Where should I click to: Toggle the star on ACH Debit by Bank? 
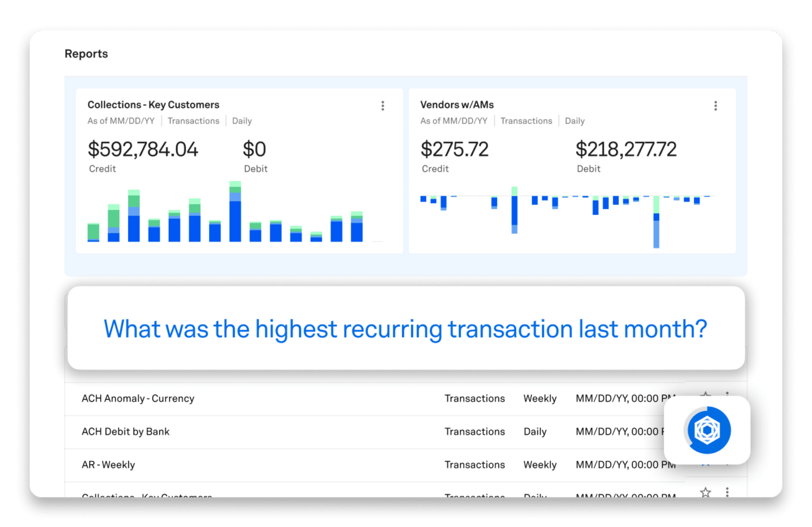[706, 431]
